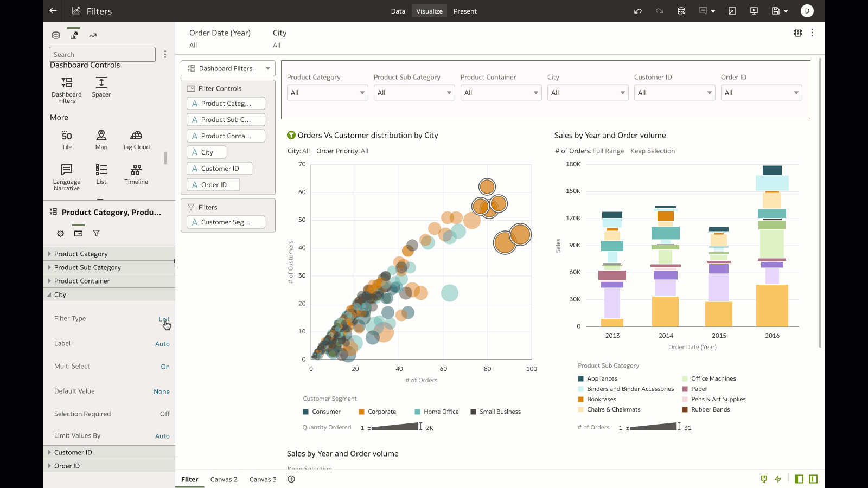
Task: Change Filter Type from List
Action: click(163, 319)
